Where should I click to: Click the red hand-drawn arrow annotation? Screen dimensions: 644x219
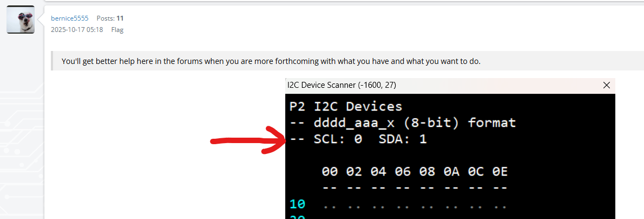coord(246,142)
